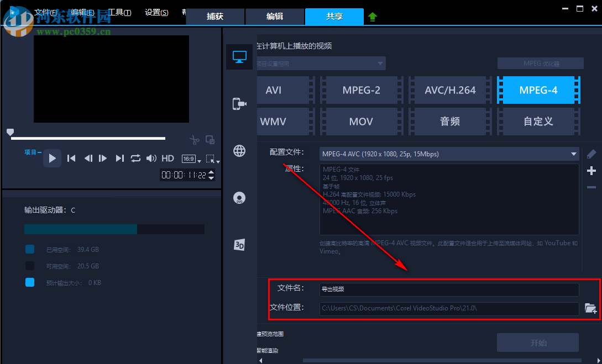The height and width of the screenshot is (364, 602).
Task: Click the black preview window
Action: (111, 79)
